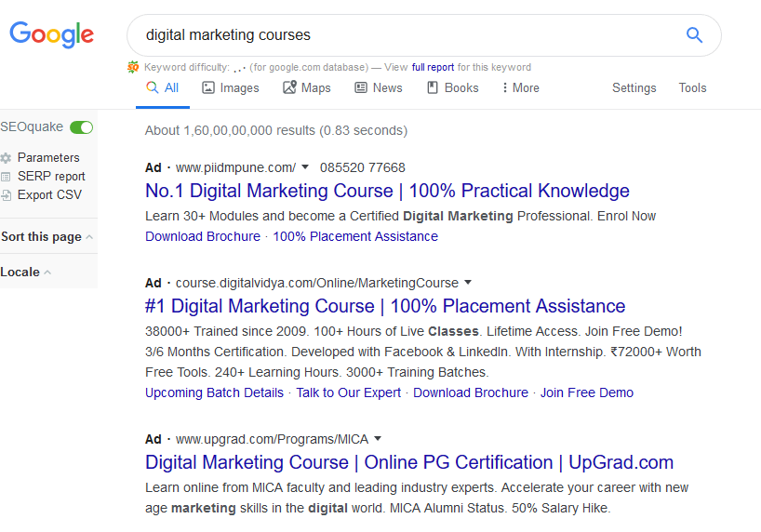Click course.digitalvidya.com/Online/MarketingCourse URL text
The height and width of the screenshot is (532, 761).
pyautogui.click(x=317, y=283)
